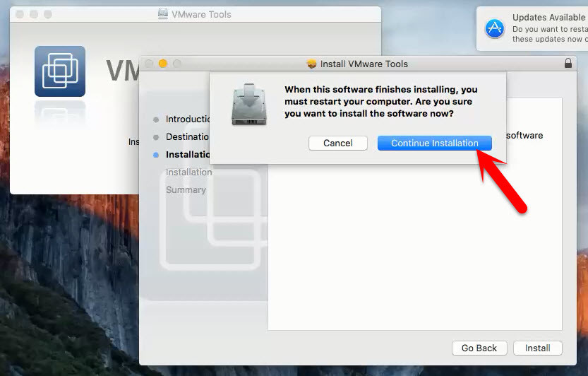Click the hard drive installer icon in dialog
Image resolution: width=588 pixels, height=376 pixels.
tap(249, 105)
